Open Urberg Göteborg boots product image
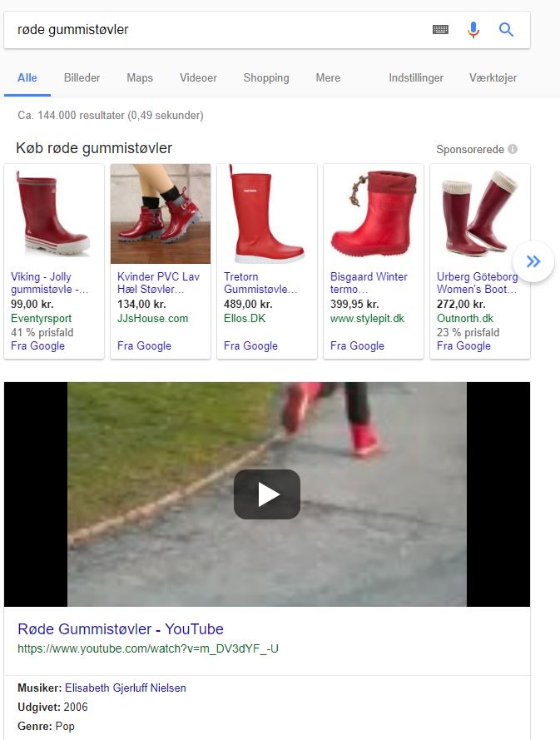Viewport: 560px width, 740px height. 480,214
